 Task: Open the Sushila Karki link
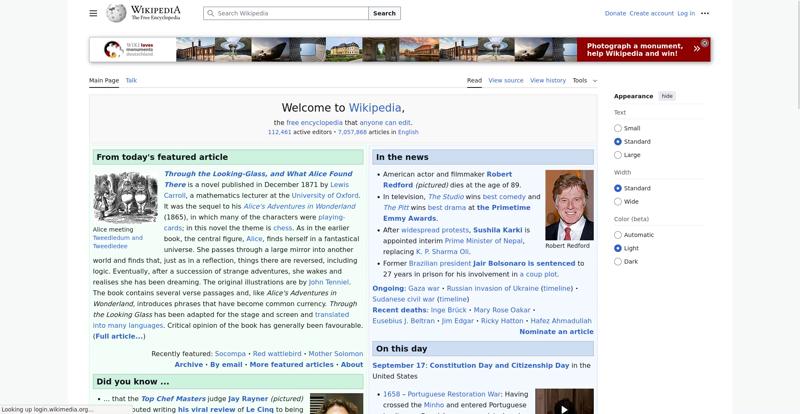click(x=497, y=230)
